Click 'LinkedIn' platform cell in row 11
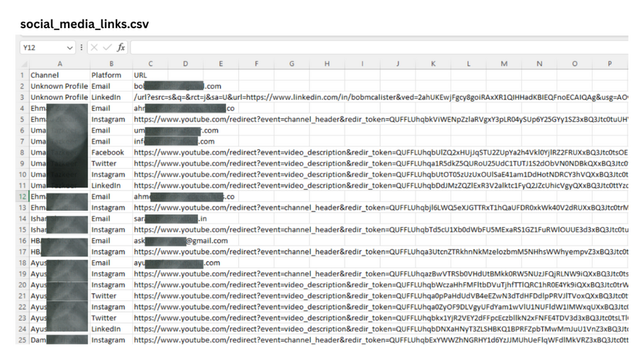Image resolution: width=644 pixels, height=362 pixels. click(111, 186)
